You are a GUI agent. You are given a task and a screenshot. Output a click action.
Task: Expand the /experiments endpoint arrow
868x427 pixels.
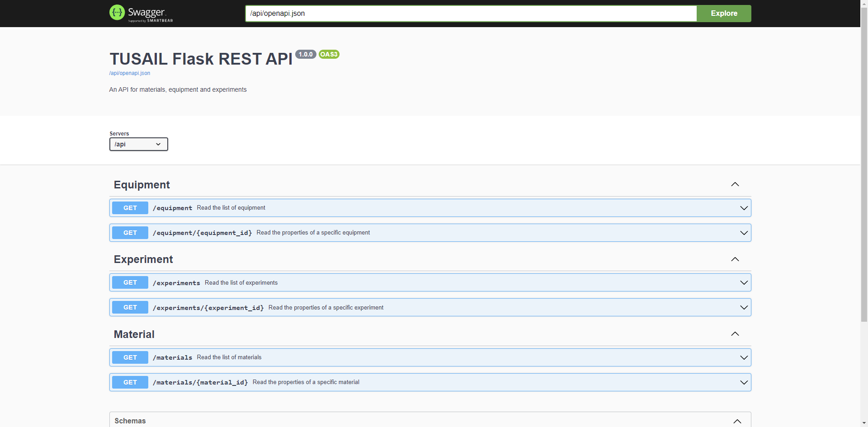coord(744,282)
